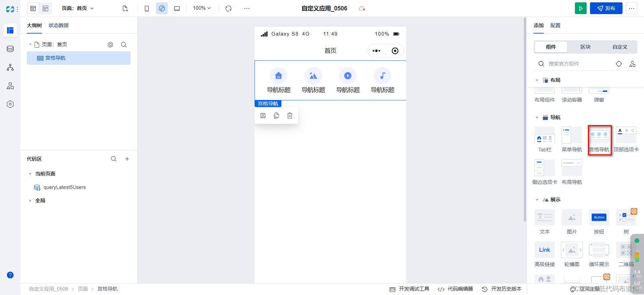Screen dimensions: 644x295
Task: Open 开发调试工具 in the bottom bar
Action: pos(410,289)
